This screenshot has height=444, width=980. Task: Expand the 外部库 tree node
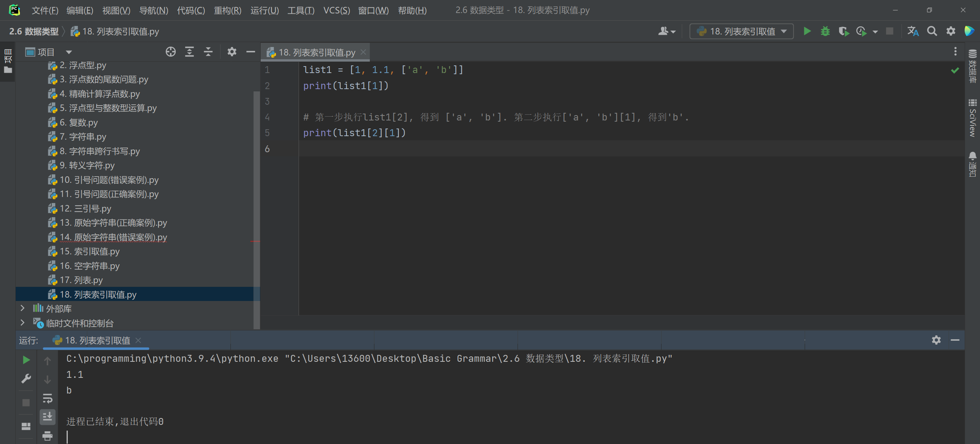pyautogui.click(x=23, y=308)
